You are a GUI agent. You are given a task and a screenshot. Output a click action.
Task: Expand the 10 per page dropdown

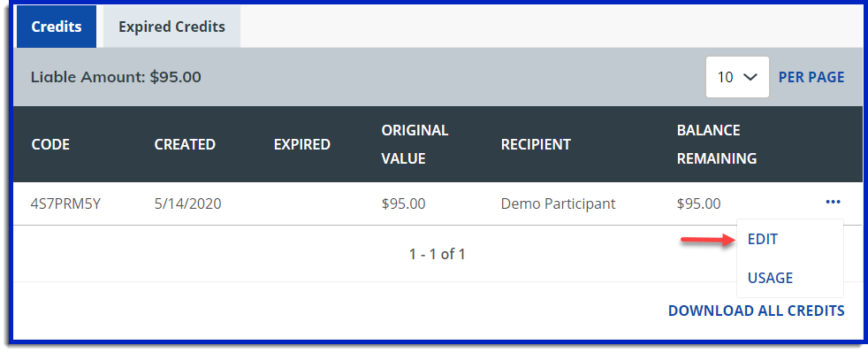[737, 77]
